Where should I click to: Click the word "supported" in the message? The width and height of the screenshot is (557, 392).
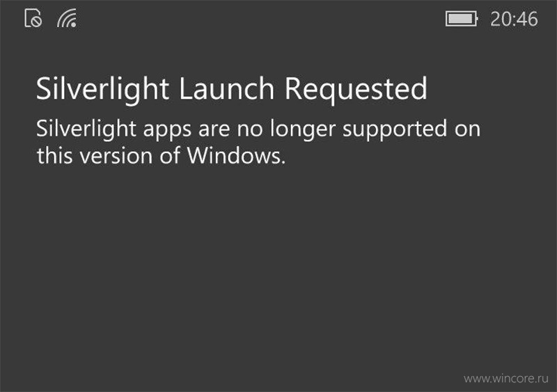click(x=394, y=130)
